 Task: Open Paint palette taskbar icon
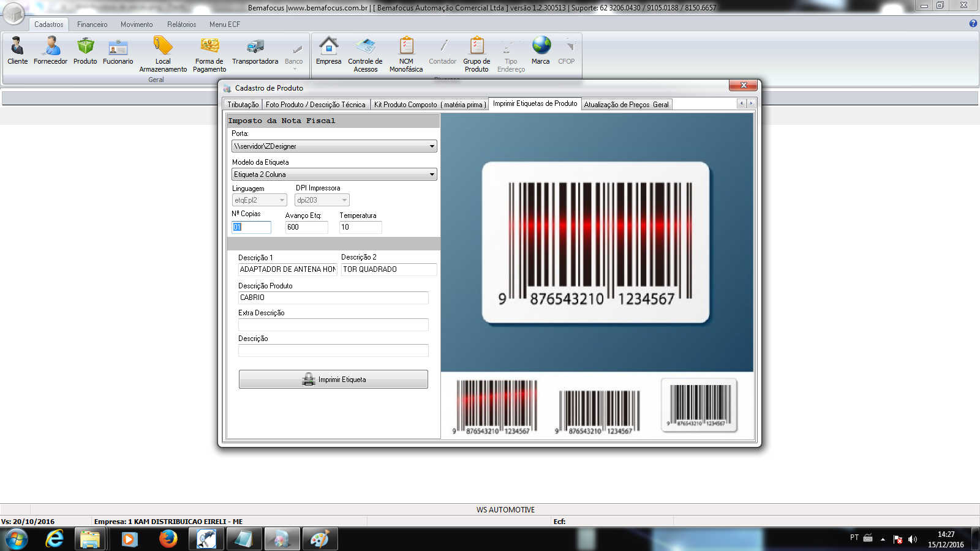[x=318, y=539]
